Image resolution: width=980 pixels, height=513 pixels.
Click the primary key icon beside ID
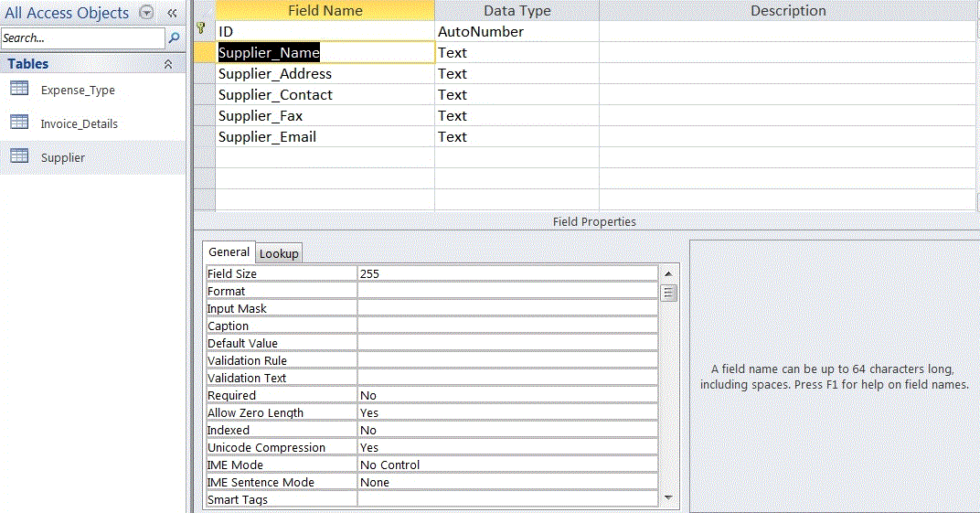[200, 28]
